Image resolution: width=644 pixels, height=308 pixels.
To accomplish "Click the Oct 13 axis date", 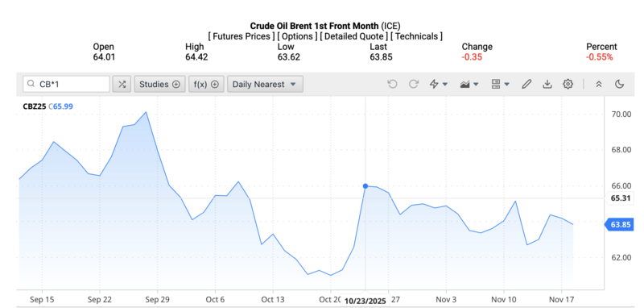I will coord(273,299).
